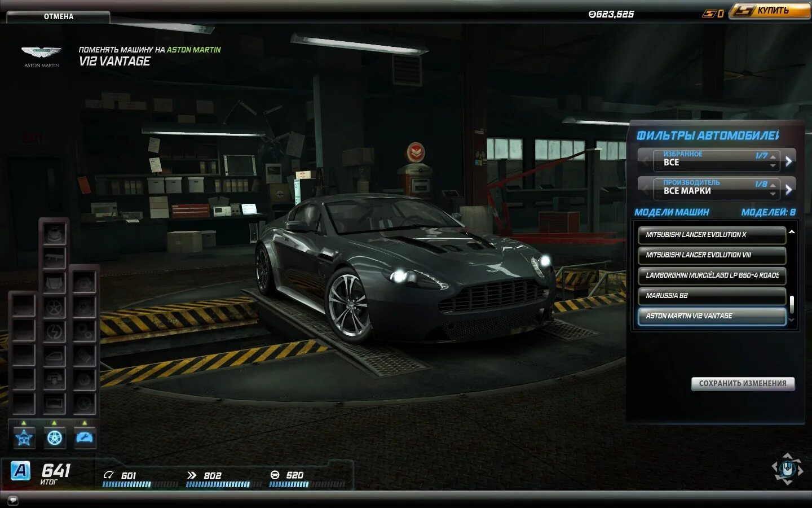Viewport: 812px width, 508px height.
Task: Select the blue wheel visual parts category
Action: pyautogui.click(x=55, y=437)
